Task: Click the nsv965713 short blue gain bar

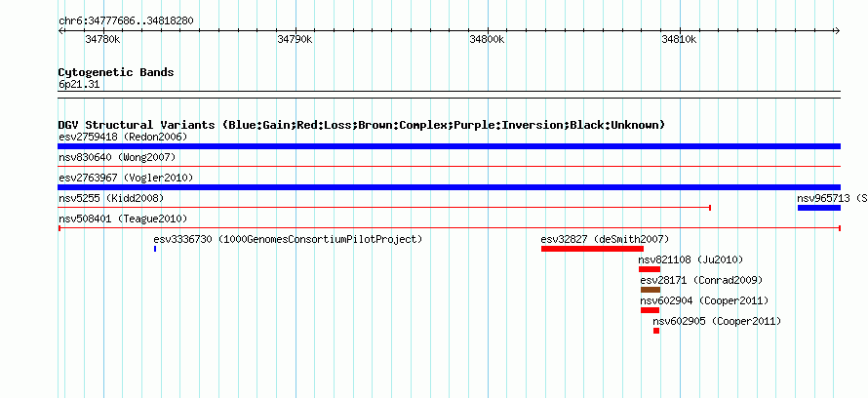Action: 819,208
